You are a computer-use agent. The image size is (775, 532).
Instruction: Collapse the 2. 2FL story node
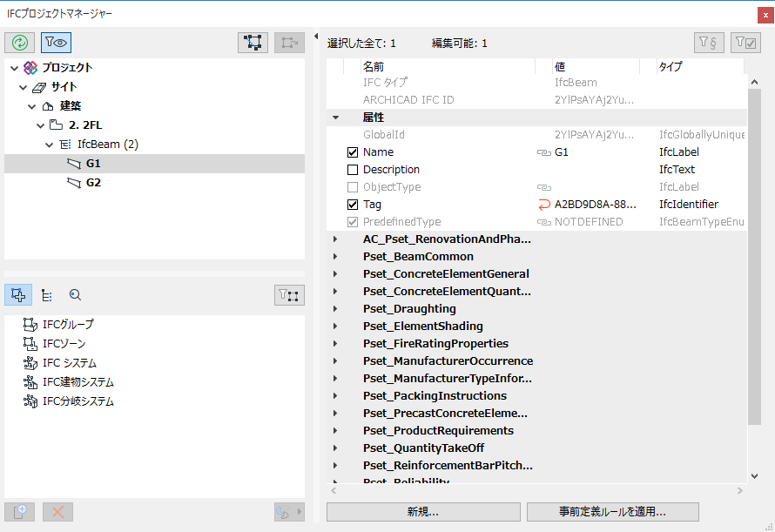click(x=41, y=125)
